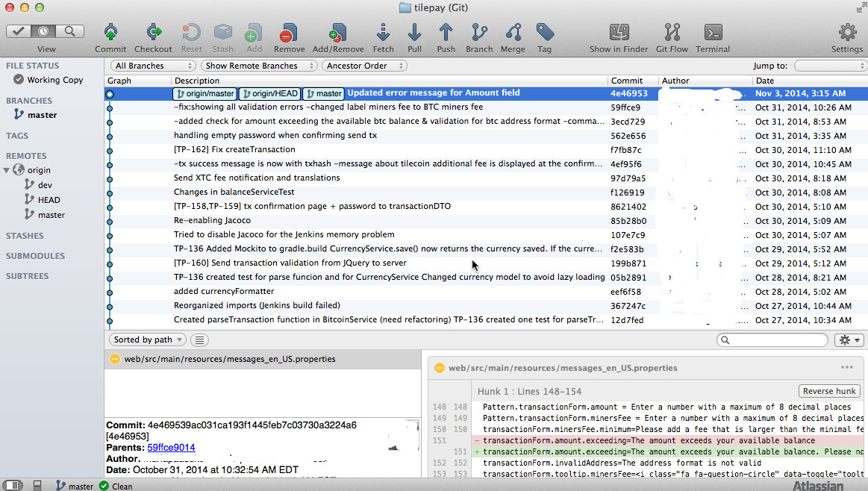The height and width of the screenshot is (491, 868).
Task: Select commit 'Re-enabling Jacoco'
Action: [x=486, y=221]
